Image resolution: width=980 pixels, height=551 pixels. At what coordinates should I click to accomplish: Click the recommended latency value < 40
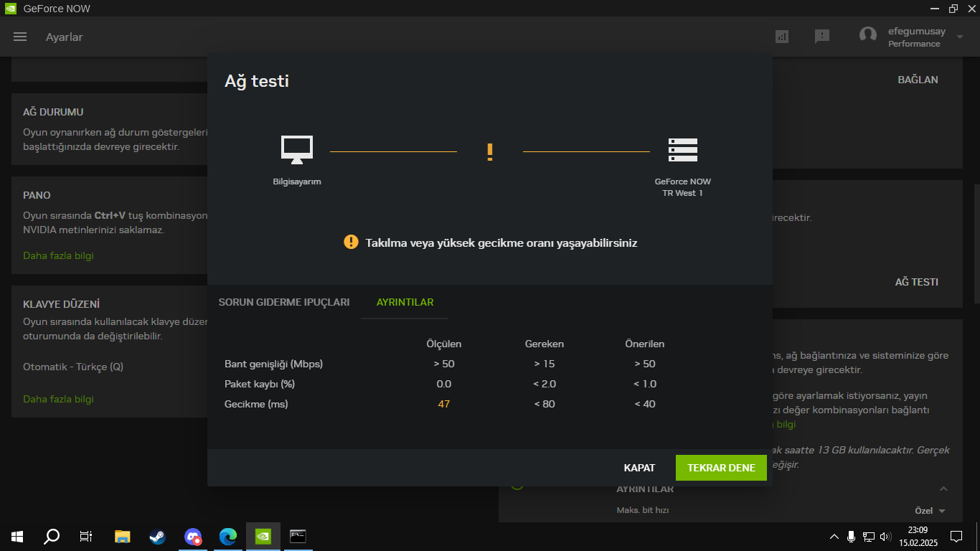coord(645,404)
